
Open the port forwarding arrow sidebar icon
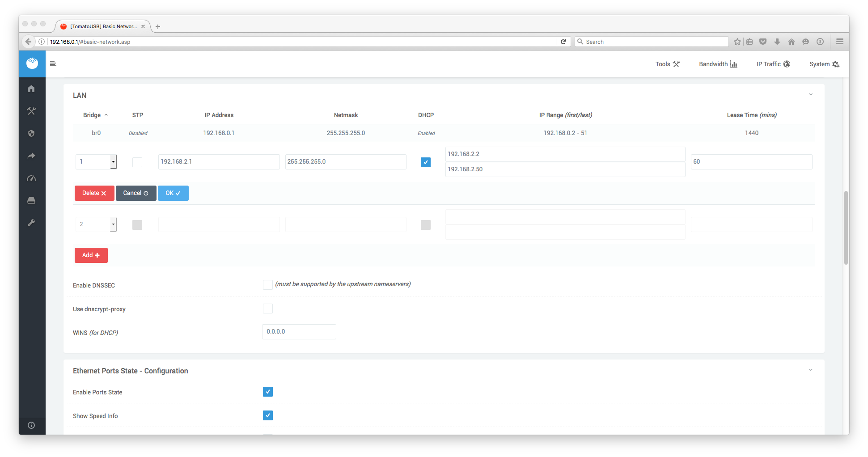pos(31,156)
